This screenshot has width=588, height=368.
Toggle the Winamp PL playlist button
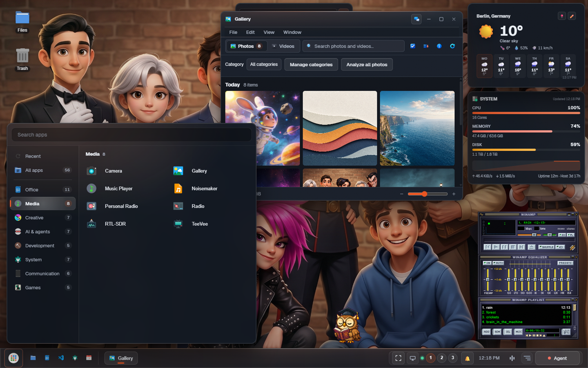coord(570,235)
